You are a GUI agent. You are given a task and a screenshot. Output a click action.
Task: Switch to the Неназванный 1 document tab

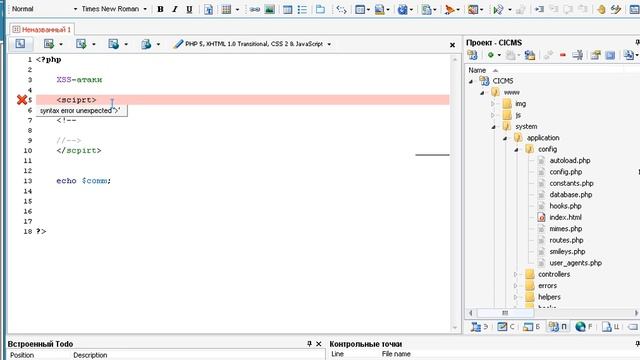click(42, 29)
